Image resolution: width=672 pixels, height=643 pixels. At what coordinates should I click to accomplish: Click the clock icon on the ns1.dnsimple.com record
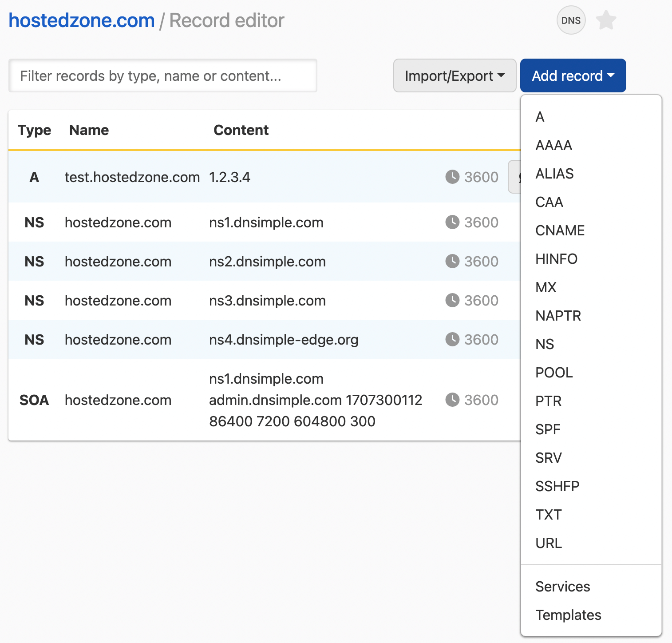pyautogui.click(x=452, y=222)
